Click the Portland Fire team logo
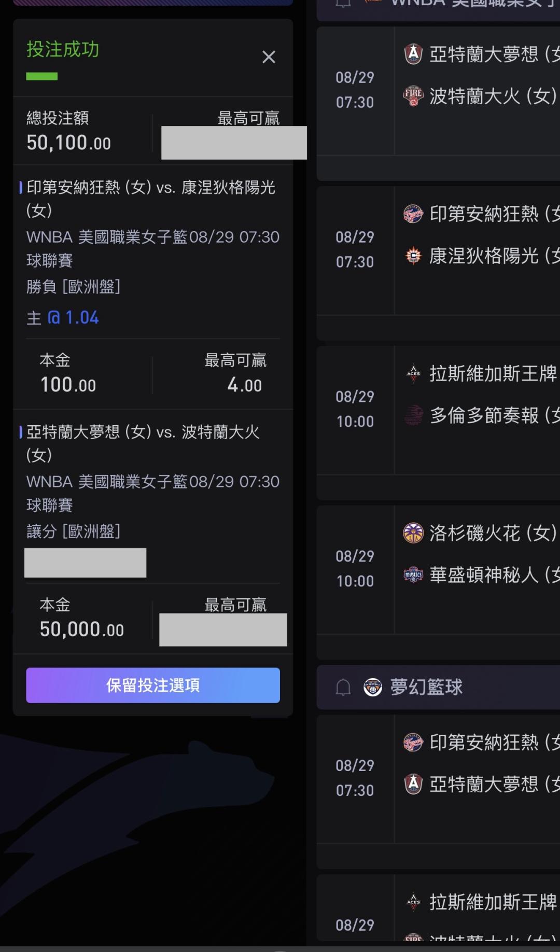Viewport: 560px width, 952px height. (413, 96)
